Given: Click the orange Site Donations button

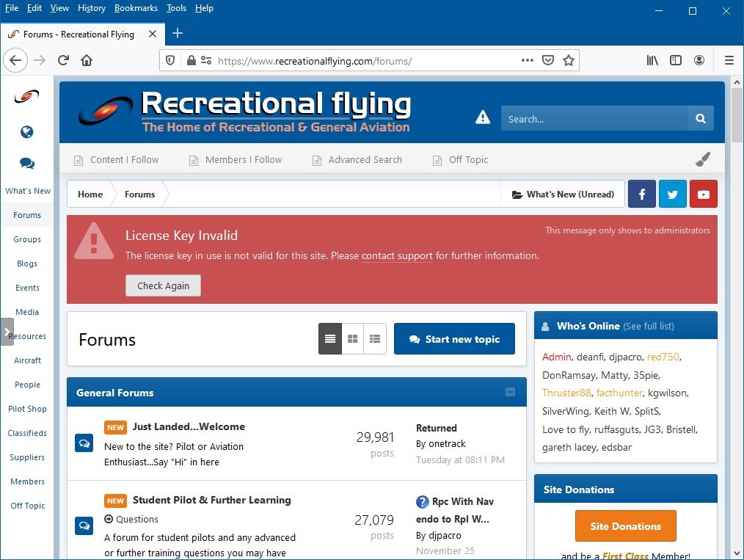Looking at the screenshot, I should pyautogui.click(x=625, y=526).
